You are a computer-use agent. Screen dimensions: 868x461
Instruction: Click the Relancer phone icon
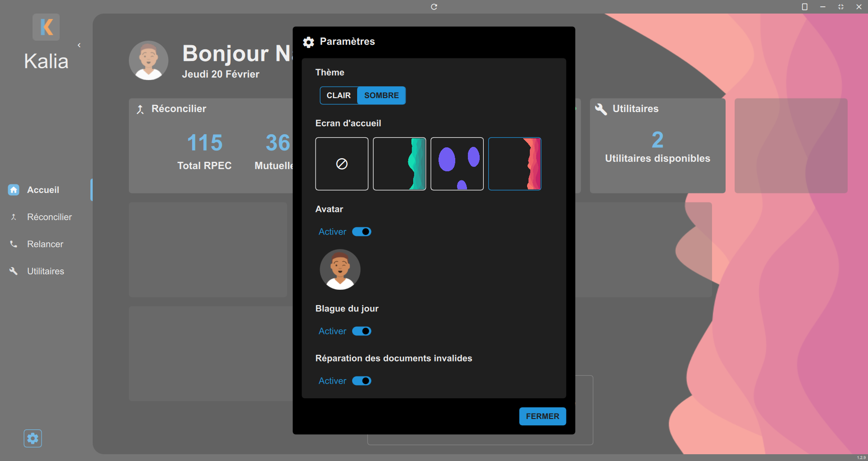14,244
